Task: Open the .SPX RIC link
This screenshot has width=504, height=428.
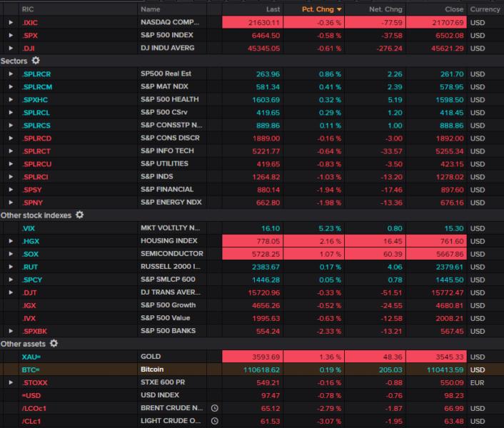Action: tap(29, 36)
